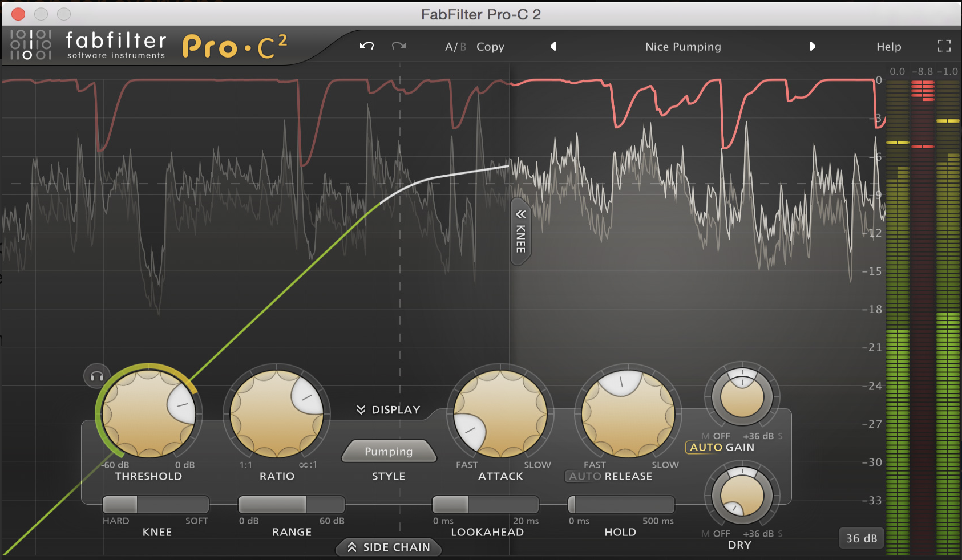The height and width of the screenshot is (560, 962).
Task: Toggle the A/B state switch
Action: pyautogui.click(x=455, y=47)
